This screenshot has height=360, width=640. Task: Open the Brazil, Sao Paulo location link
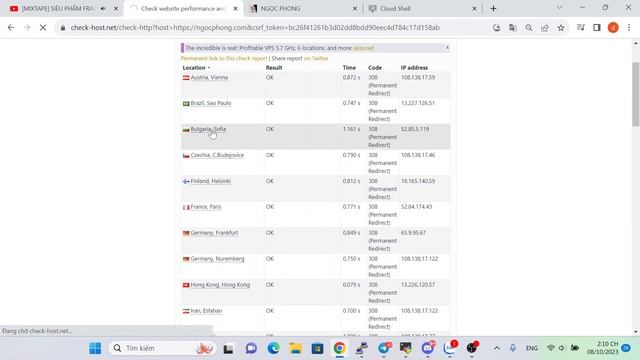(211, 103)
